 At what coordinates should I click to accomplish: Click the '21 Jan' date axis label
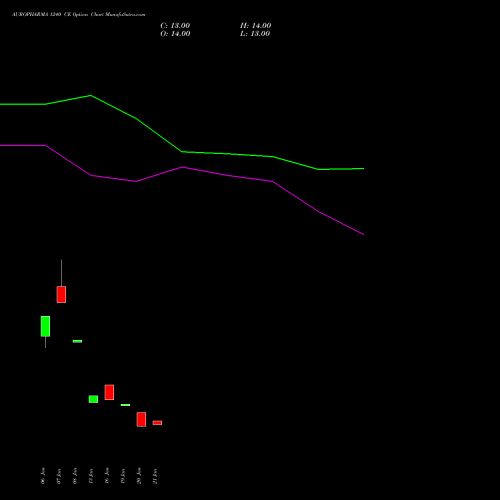click(x=155, y=476)
